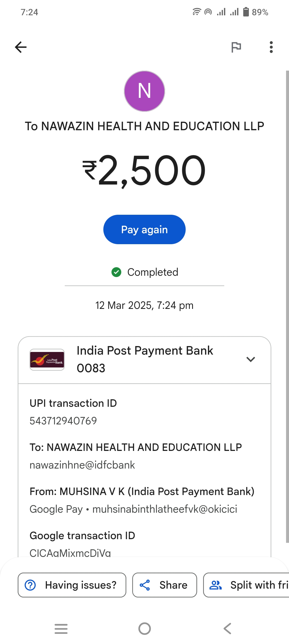Tap the purple N recipient avatar
This screenshot has height=644, width=289.
click(144, 91)
